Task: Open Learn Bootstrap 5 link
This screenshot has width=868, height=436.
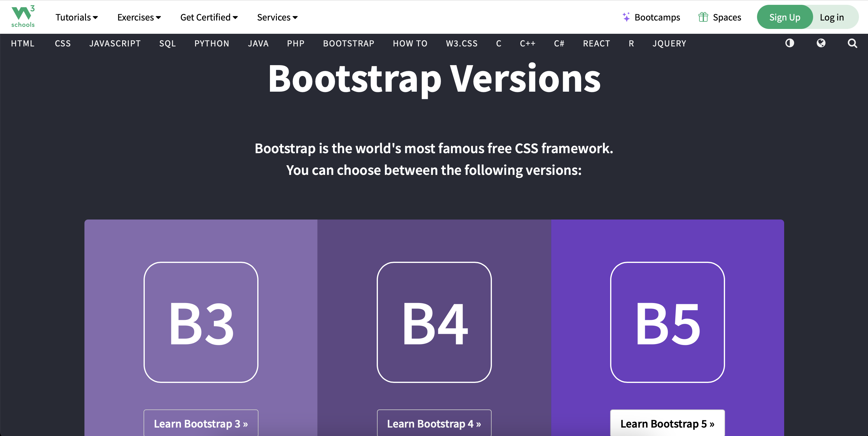Action: pyautogui.click(x=667, y=423)
